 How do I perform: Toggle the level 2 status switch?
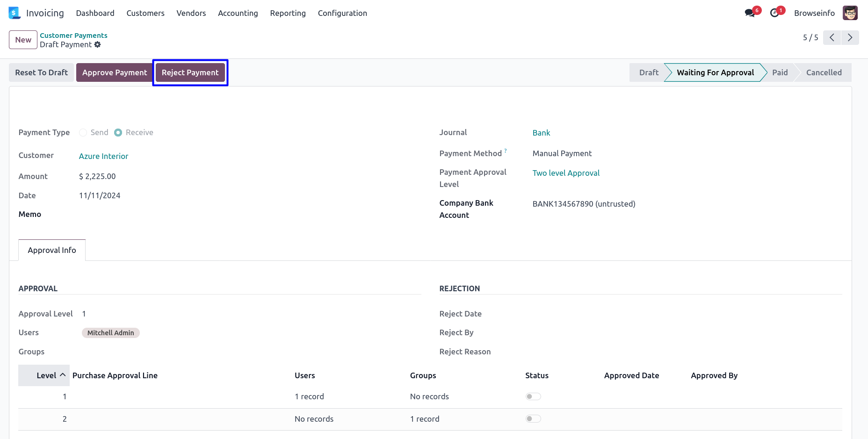coord(533,419)
